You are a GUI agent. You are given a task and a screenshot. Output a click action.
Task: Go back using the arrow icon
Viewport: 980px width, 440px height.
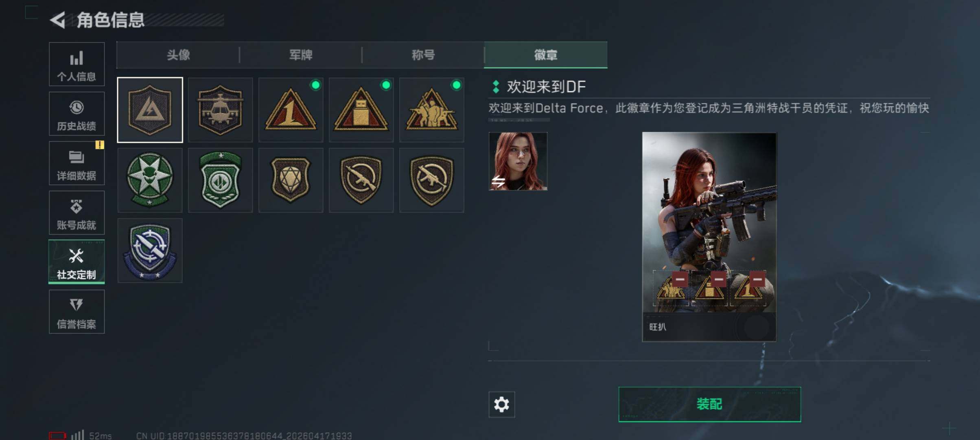click(x=58, y=20)
